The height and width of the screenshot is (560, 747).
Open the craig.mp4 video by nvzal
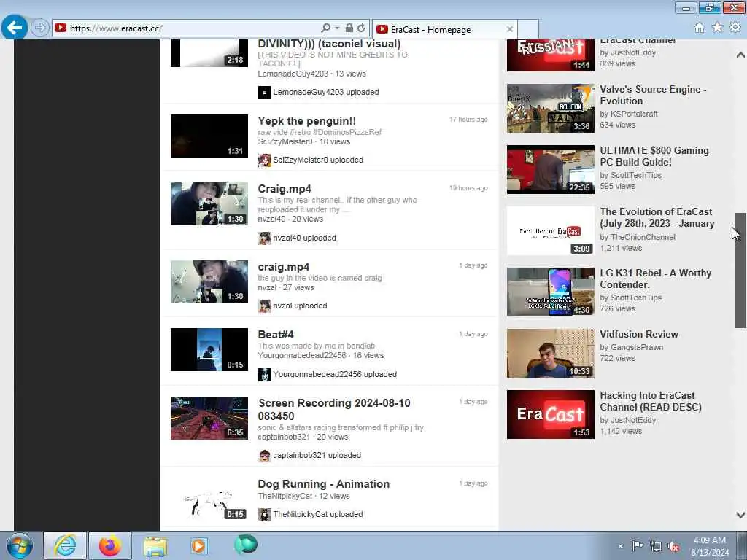click(x=284, y=267)
